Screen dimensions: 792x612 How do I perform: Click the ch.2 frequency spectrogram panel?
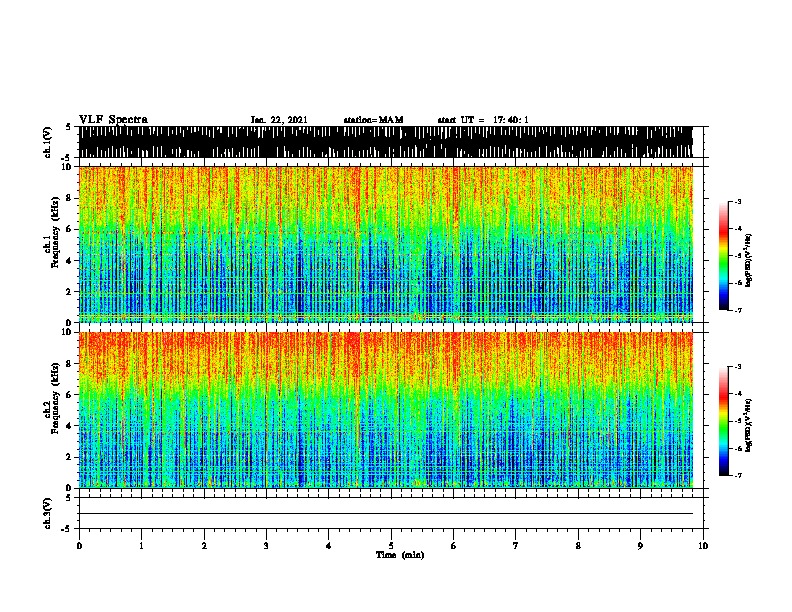[386, 410]
